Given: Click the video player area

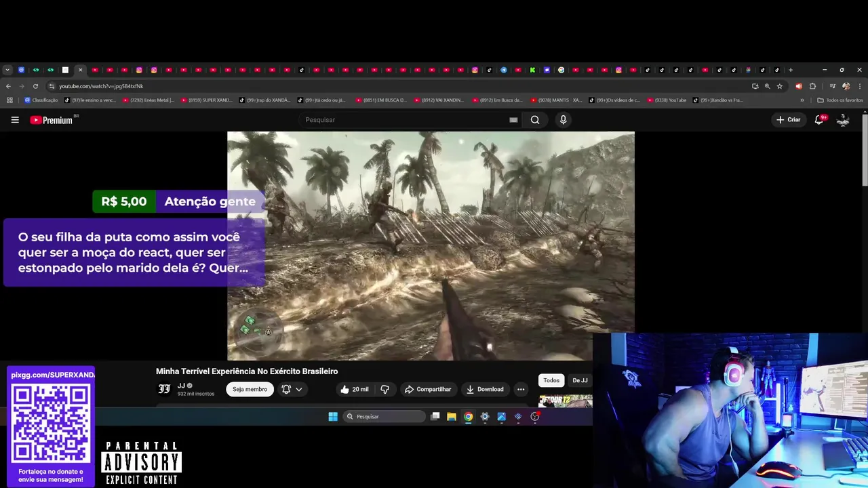Looking at the screenshot, I should point(431,245).
